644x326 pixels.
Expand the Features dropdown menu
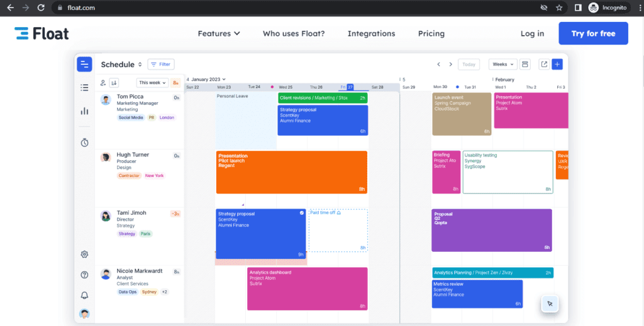click(219, 34)
